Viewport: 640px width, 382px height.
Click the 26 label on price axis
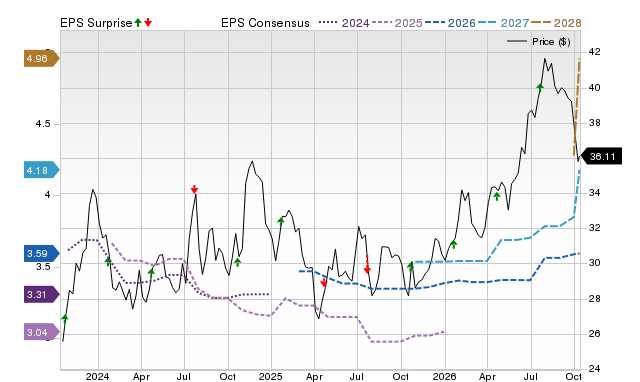coord(594,334)
